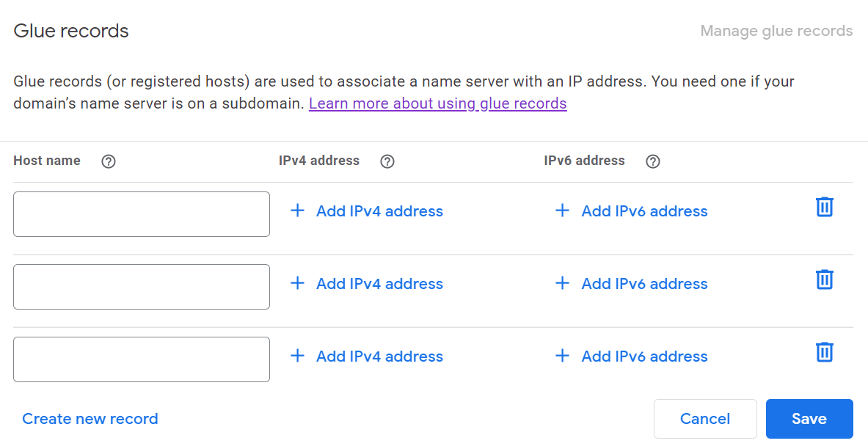Click plus icon for first row IPv4
The width and height of the screenshot is (868, 446).
pos(297,211)
